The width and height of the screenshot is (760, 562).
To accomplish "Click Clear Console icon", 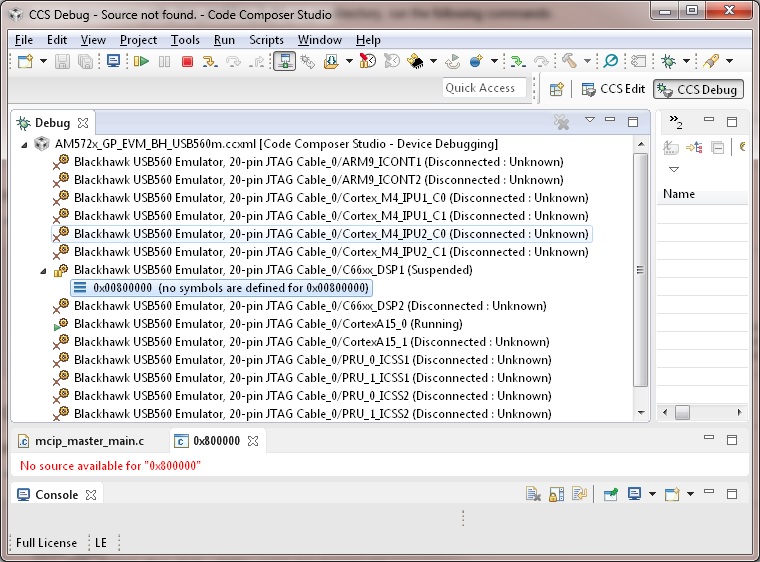I will tap(534, 494).
